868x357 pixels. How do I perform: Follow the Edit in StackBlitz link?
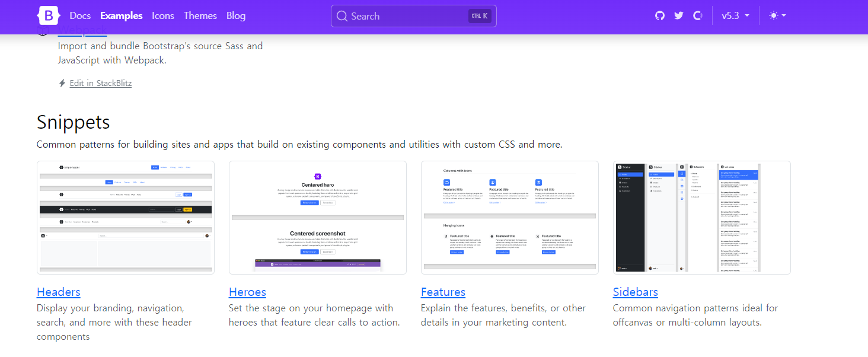101,83
